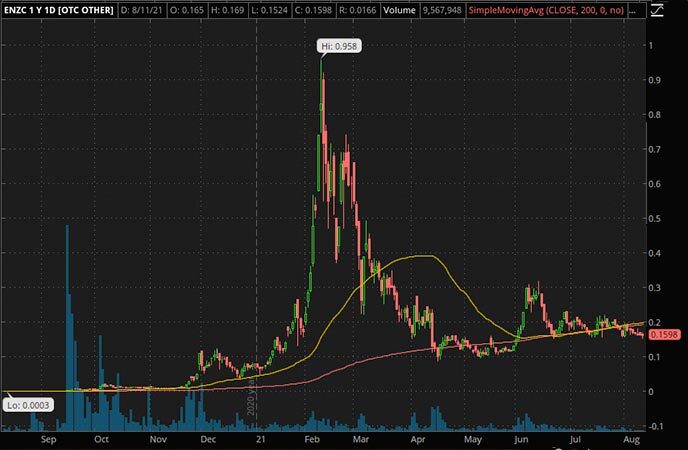Click the 9,567,948 volume value

[442, 10]
